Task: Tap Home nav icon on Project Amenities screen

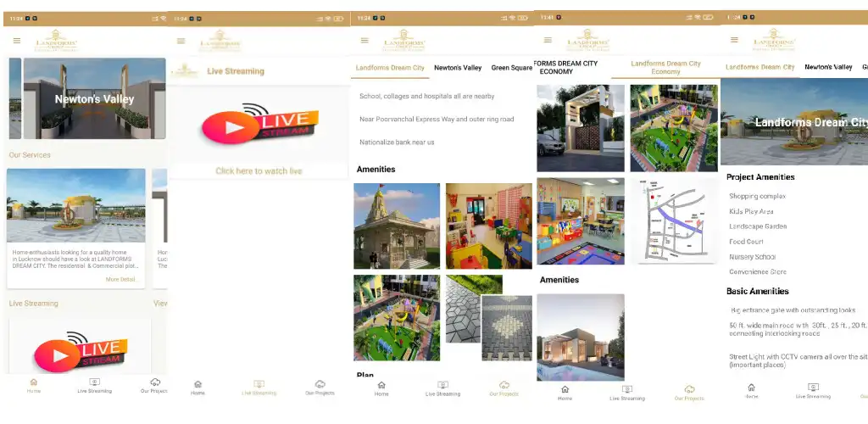Action: click(751, 388)
